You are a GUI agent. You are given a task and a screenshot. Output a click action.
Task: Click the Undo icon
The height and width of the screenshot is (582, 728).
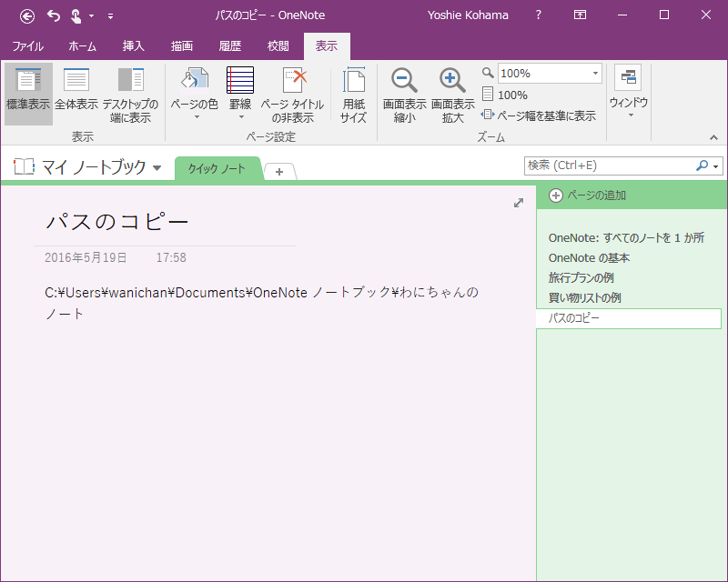pos(54,16)
